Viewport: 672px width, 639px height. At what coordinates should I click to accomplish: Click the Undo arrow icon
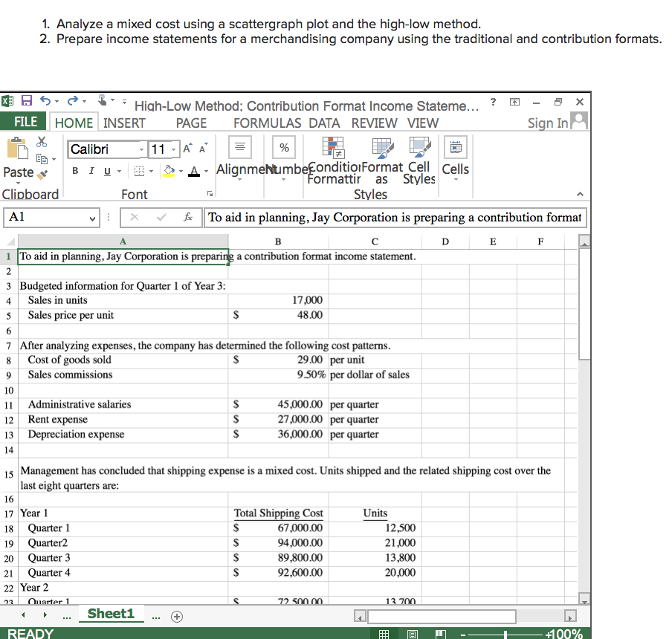tap(45, 100)
